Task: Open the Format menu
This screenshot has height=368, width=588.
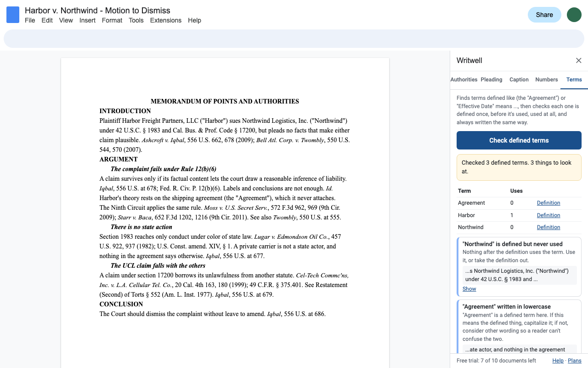Action: pyautogui.click(x=112, y=20)
